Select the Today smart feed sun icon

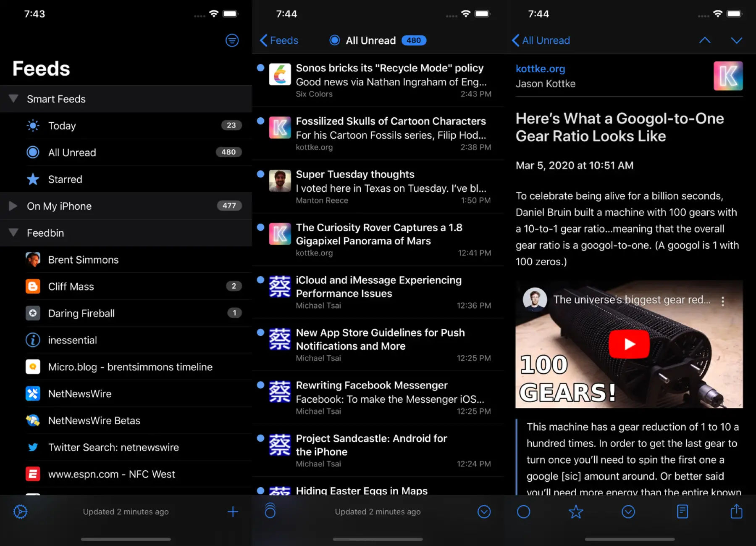(x=33, y=126)
